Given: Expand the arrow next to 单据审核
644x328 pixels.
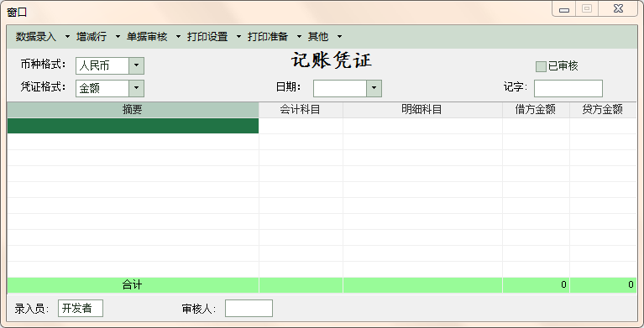Looking at the screenshot, I should 178,37.
